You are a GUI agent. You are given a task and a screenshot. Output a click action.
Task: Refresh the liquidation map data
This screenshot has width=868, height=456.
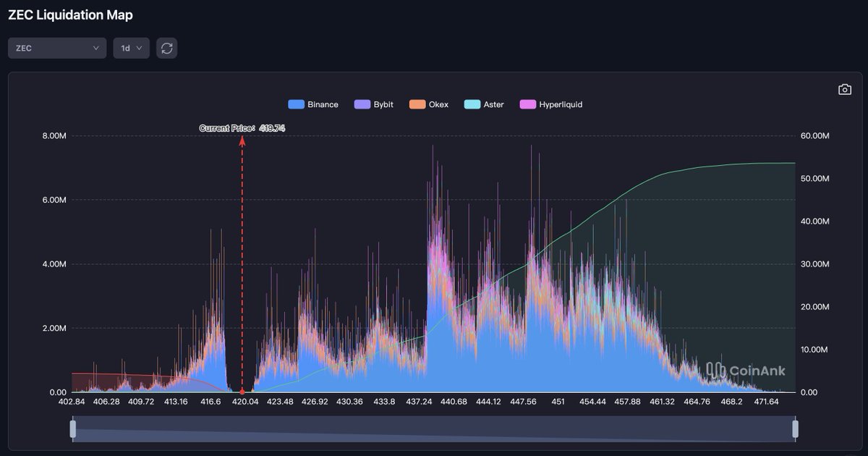coord(167,48)
